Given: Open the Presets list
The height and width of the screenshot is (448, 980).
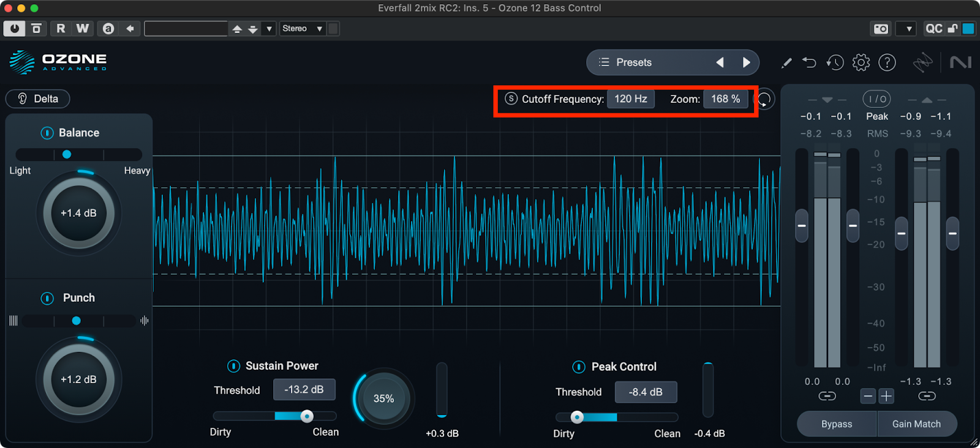Looking at the screenshot, I should 625,62.
